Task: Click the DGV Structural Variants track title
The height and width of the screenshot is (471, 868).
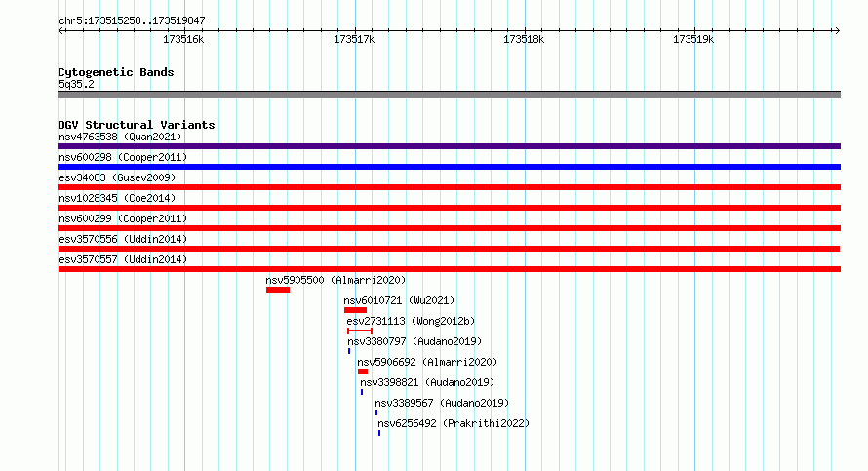Action: pos(137,125)
